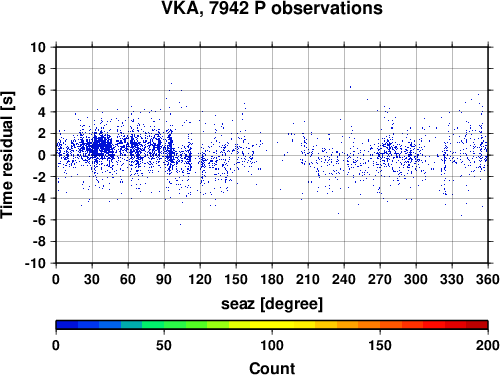Select the dark blue end of colorbar
Viewport: 500px width, 375px height.
67,325
